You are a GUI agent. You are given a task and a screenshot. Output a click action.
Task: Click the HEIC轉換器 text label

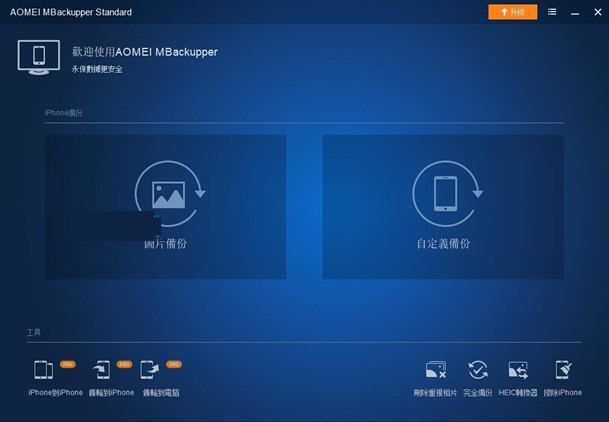coord(518,393)
